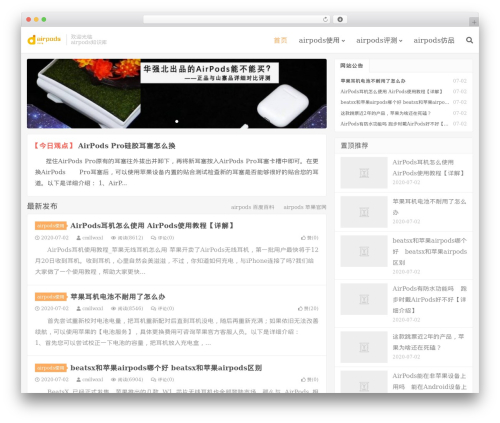
Task: Click the 华强北 AirPods banner image
Action: coord(177,93)
